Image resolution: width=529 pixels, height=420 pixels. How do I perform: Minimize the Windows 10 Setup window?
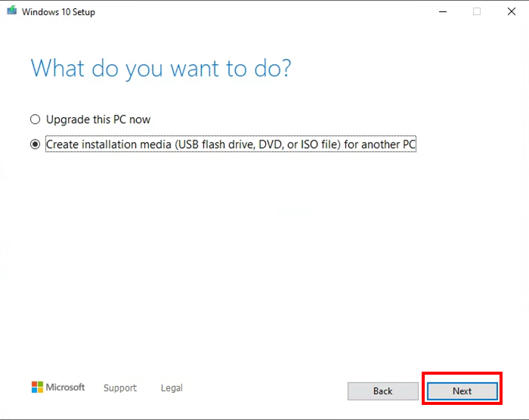pyautogui.click(x=443, y=12)
